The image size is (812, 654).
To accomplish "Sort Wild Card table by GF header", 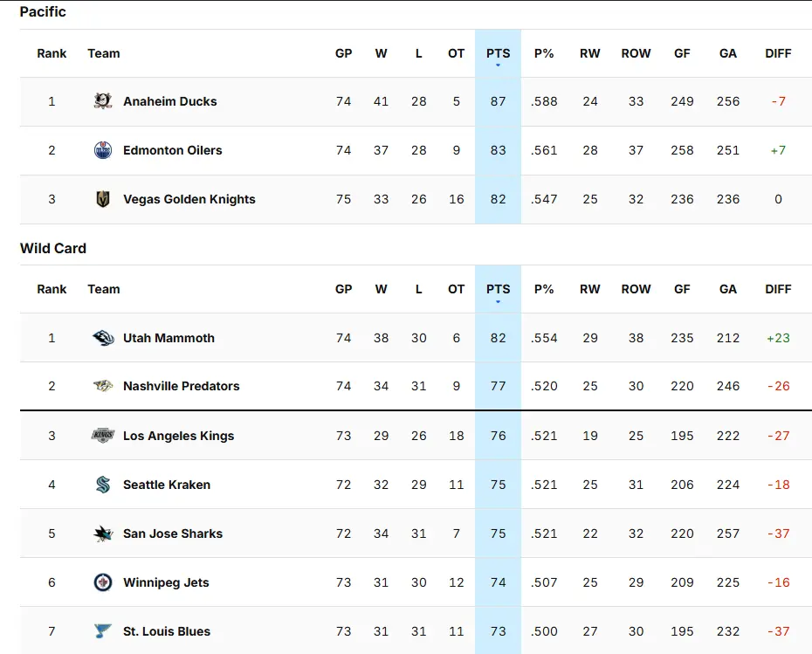I will pyautogui.click(x=682, y=289).
